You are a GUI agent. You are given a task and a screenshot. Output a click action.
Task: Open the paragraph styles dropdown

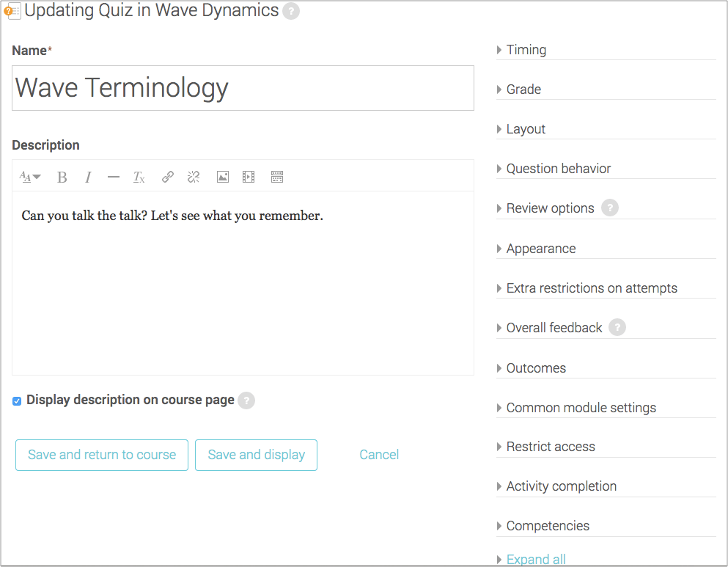coord(29,176)
